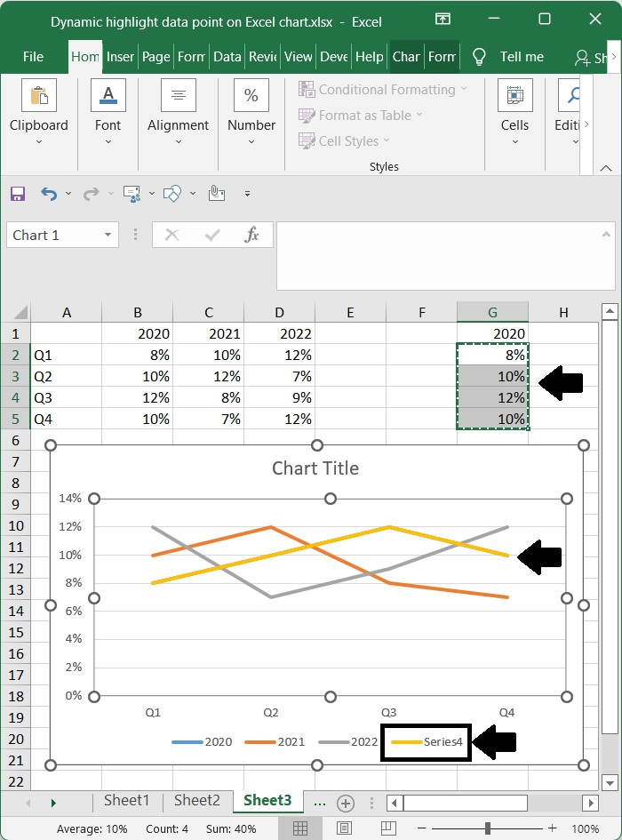Image resolution: width=622 pixels, height=840 pixels.
Task: Open the Undo history dropdown arrow
Action: point(68,194)
